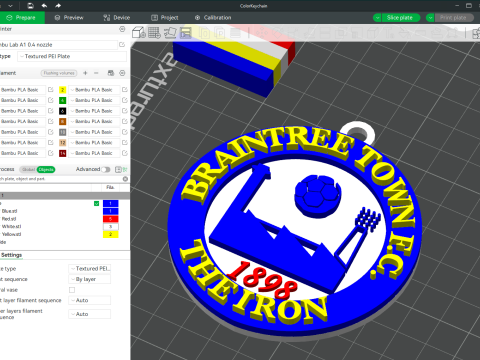
Task: Open filament section settings gear
Action: [122, 73]
